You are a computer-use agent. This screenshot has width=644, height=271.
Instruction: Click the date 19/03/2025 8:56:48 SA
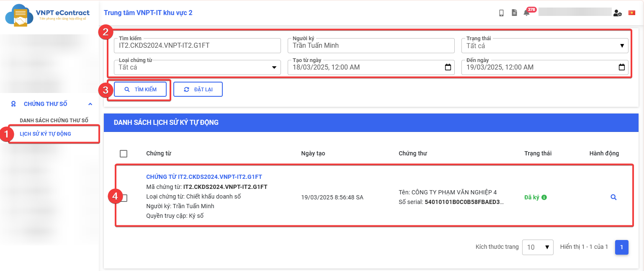point(332,197)
